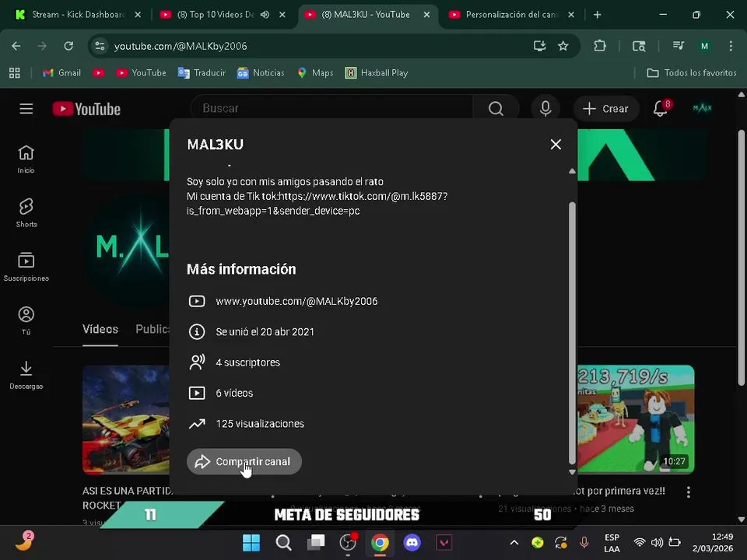Mute audio on Top 10 Videos tab
Image resolution: width=747 pixels, height=560 pixels.
click(x=265, y=15)
